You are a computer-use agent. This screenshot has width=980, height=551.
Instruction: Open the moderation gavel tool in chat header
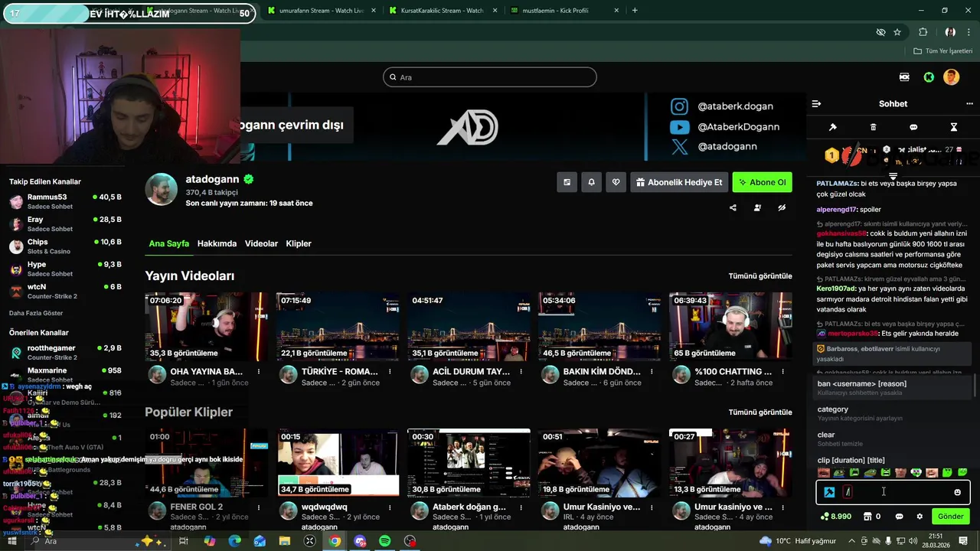833,127
